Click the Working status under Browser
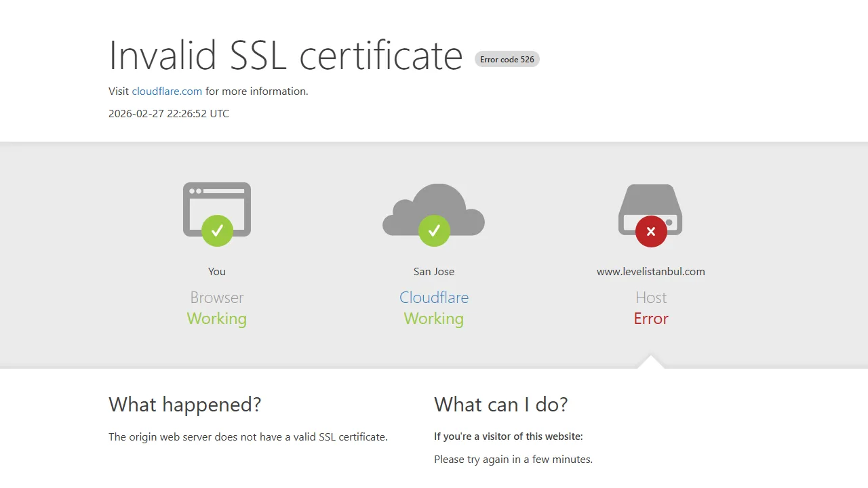Screen dimensions: 868x488 (x=217, y=319)
